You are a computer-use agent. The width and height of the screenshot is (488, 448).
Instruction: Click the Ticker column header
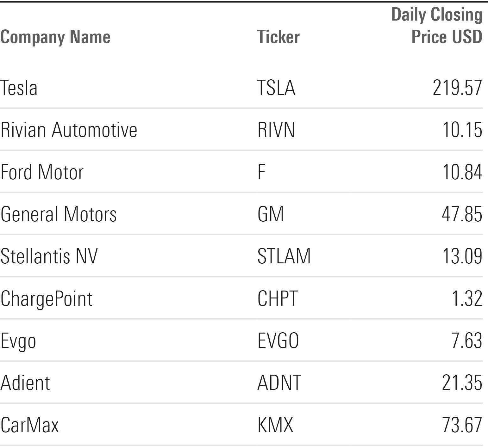278,37
